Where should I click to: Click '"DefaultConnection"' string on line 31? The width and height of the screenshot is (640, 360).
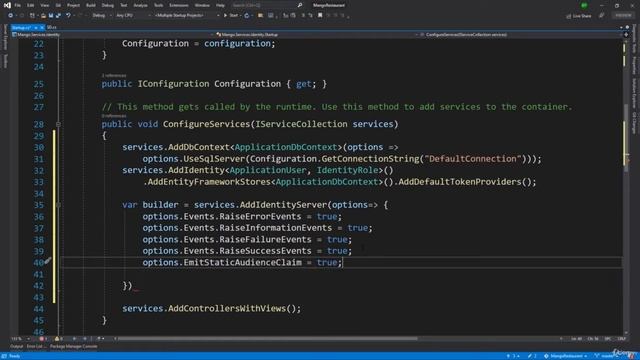473,159
